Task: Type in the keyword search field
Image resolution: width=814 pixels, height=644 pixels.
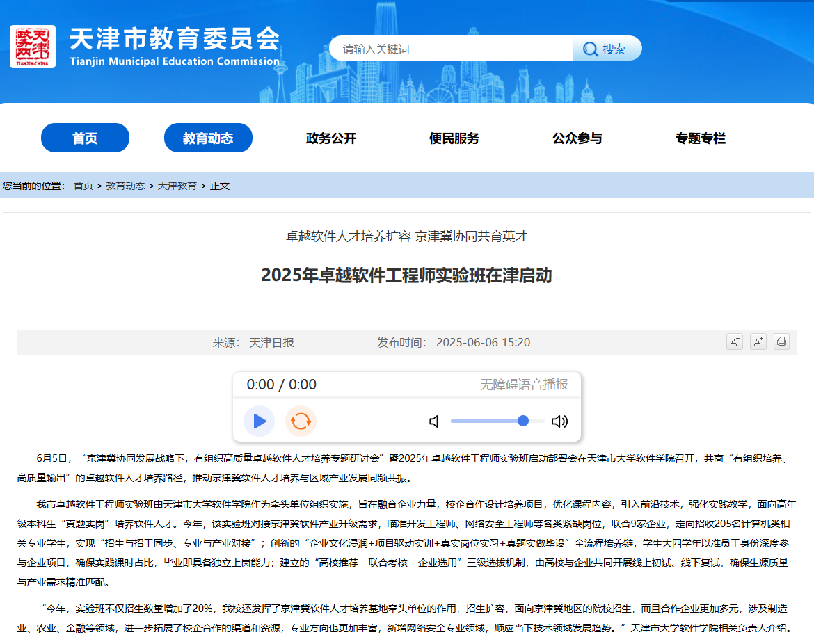Action: pos(452,49)
